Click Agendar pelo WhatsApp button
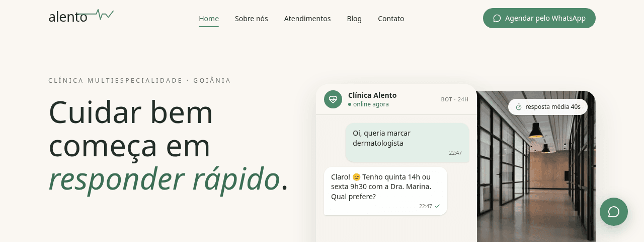 coord(539,18)
